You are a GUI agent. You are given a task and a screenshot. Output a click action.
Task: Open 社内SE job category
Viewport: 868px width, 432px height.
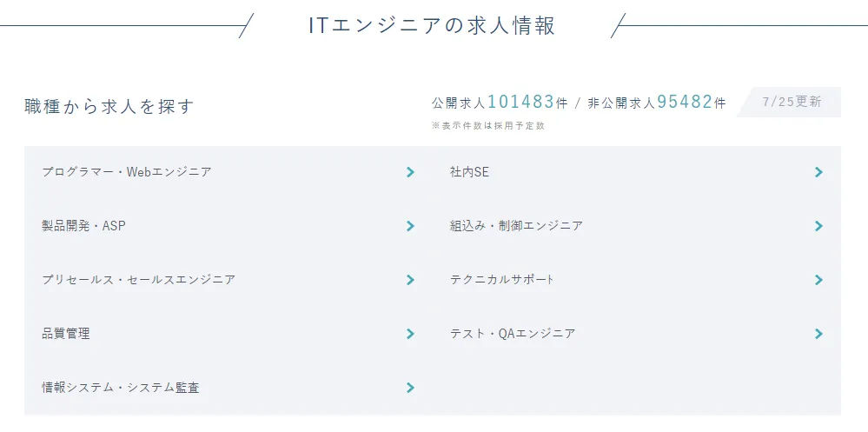[x=469, y=172]
